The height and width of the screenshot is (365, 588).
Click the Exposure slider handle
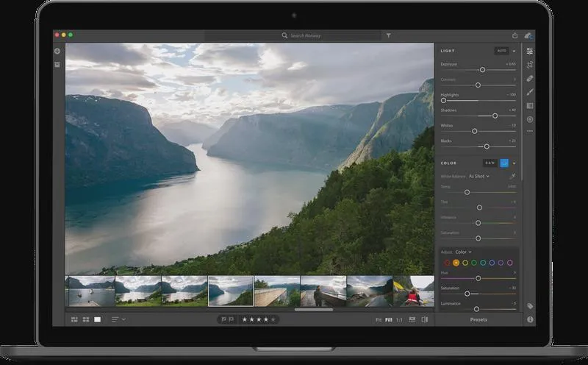[483, 70]
